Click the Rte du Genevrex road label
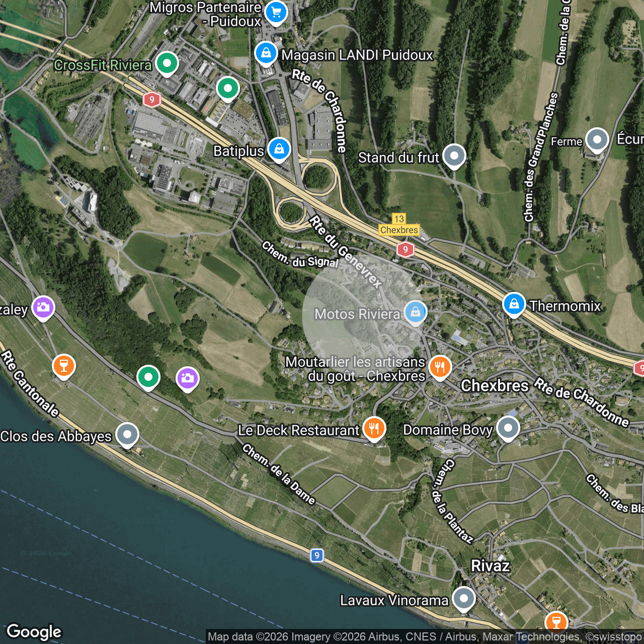Viewport: 644px width, 644px height. (346, 252)
